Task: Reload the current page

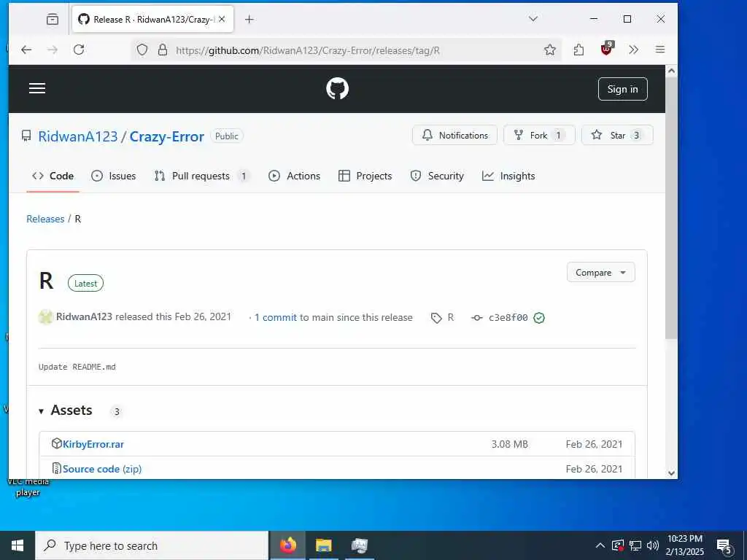Action: point(79,50)
